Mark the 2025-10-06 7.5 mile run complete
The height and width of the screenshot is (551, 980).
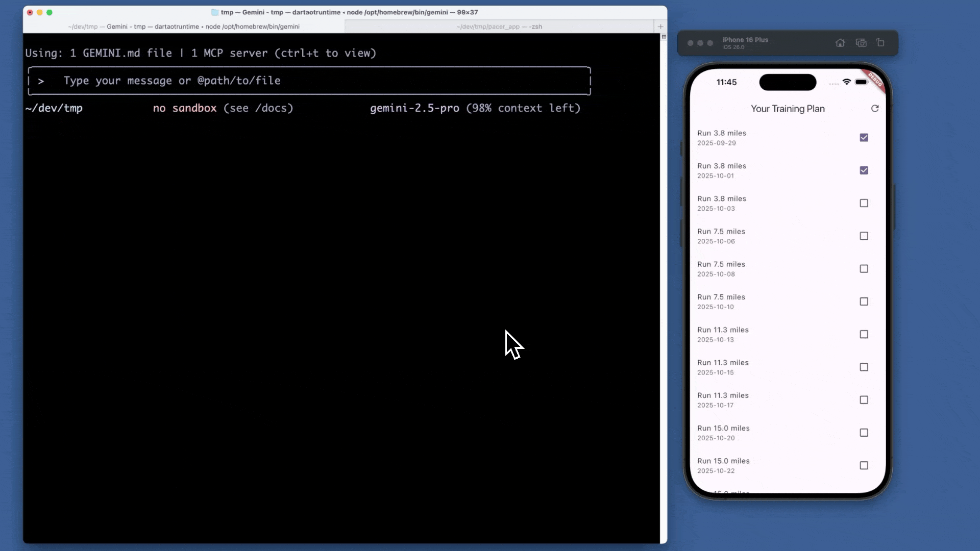click(x=864, y=236)
